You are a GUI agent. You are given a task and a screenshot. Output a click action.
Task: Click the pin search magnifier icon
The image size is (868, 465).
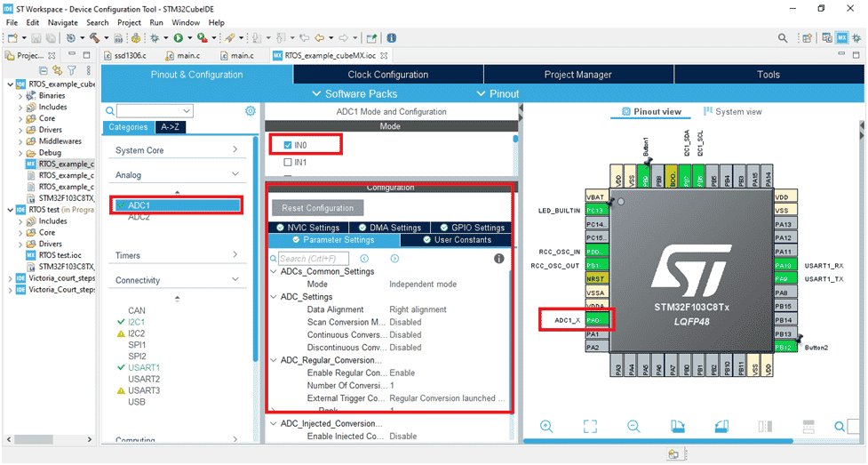tap(840, 426)
